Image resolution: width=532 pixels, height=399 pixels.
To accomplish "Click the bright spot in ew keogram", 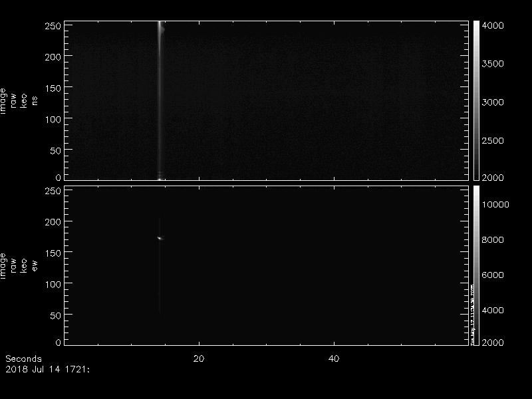I will point(160,238).
